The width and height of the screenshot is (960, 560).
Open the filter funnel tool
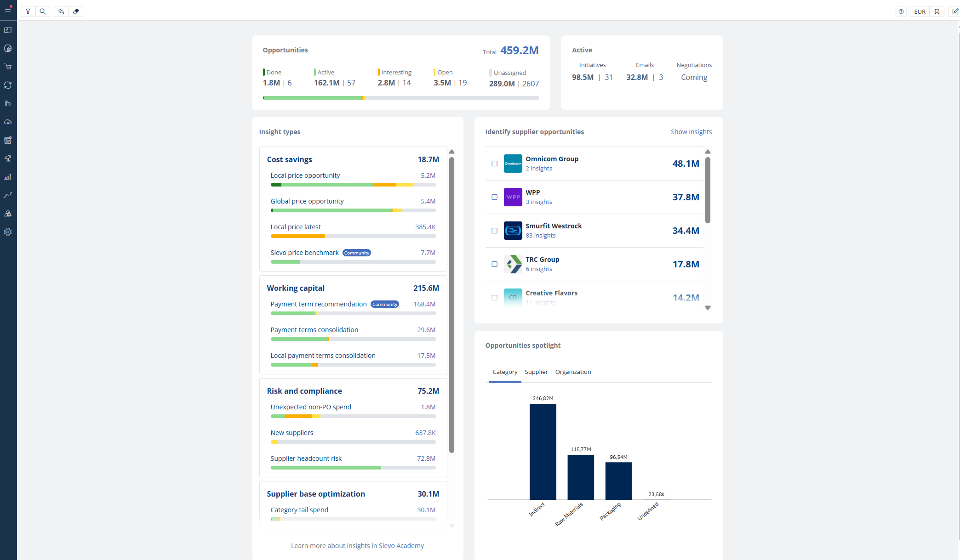pos(28,11)
